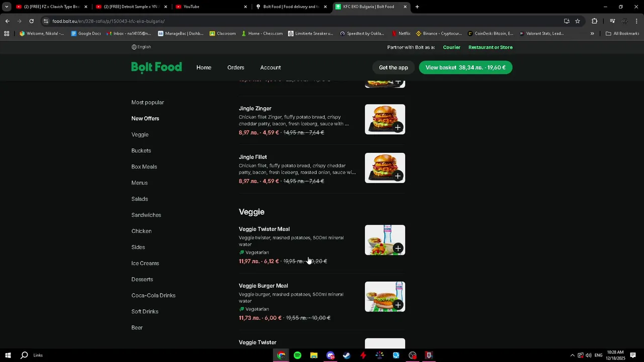Open Steam from the taskbar
Viewport: 644px width, 362px height.
coord(347,355)
